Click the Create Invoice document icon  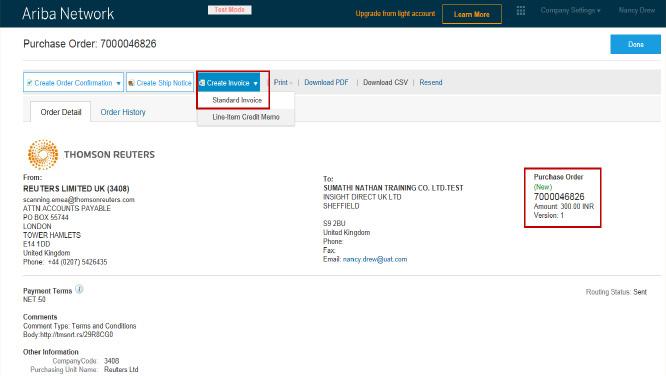[x=202, y=83]
